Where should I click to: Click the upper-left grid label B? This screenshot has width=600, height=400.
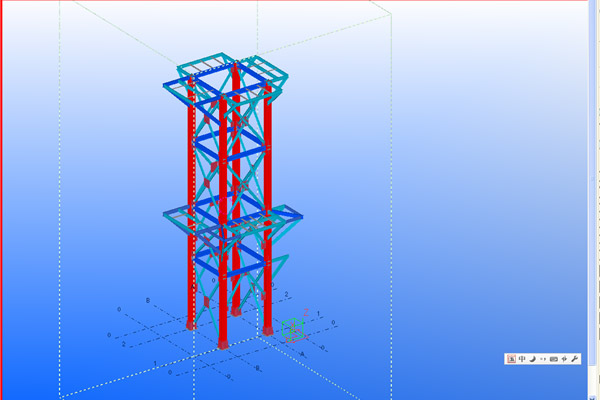149,300
